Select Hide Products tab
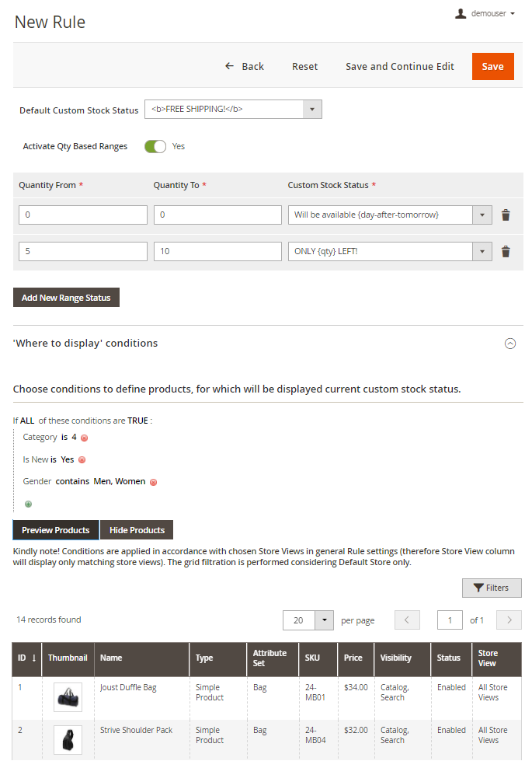Screen dimensions: 532x768 pyautogui.click(x=137, y=530)
